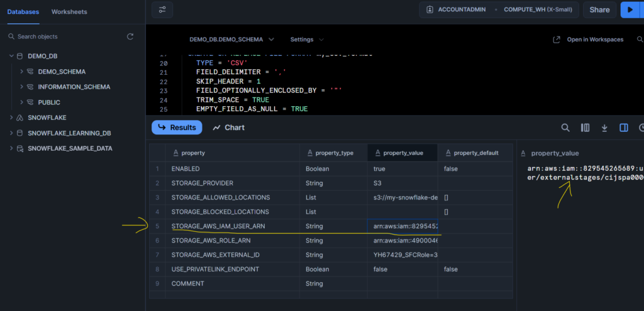
Task: Click code line TRIM_SPACE = TRUE
Action: point(233,100)
